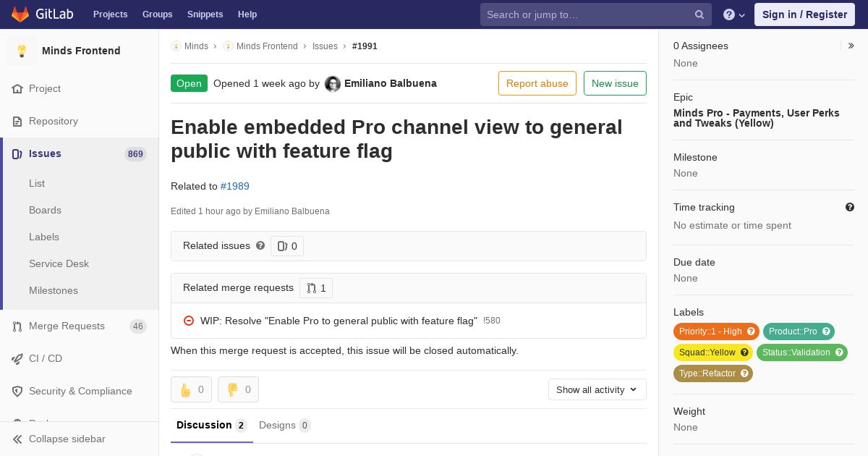Click the Issues icon in sidebar
Image resolution: width=868 pixels, height=456 pixels.
pyautogui.click(x=17, y=153)
